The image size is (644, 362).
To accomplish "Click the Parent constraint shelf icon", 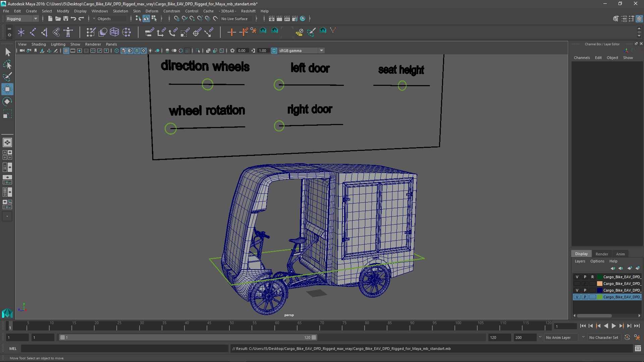I will (150, 32).
